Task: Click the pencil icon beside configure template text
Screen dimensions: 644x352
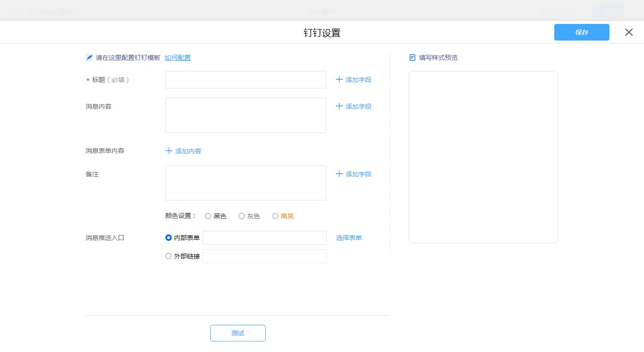Action: [89, 58]
